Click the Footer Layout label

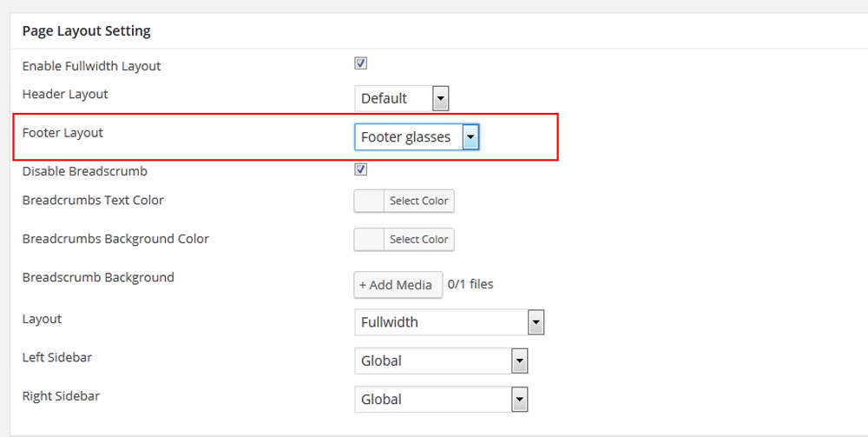[x=62, y=133]
